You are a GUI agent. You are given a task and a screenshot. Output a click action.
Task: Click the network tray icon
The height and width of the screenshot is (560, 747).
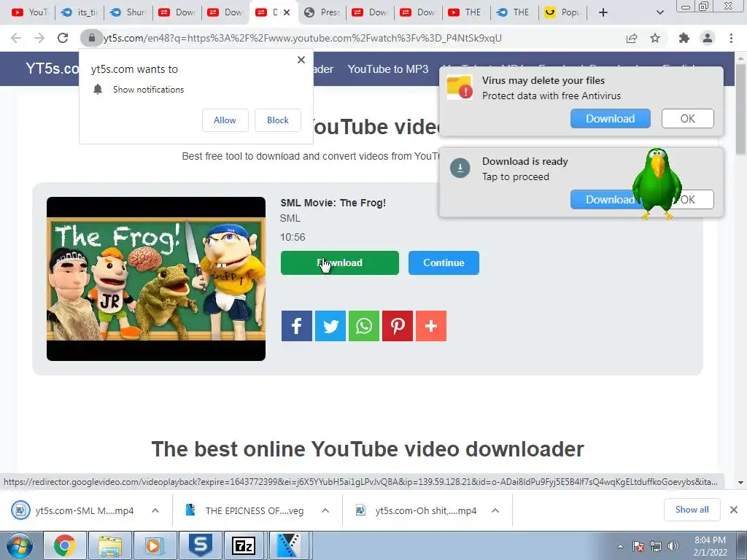[656, 546]
